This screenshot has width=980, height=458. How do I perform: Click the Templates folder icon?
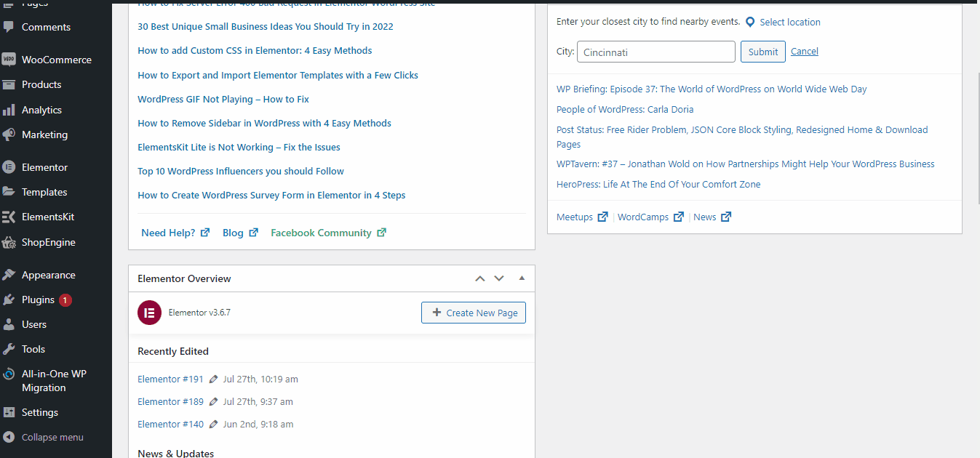click(x=9, y=192)
